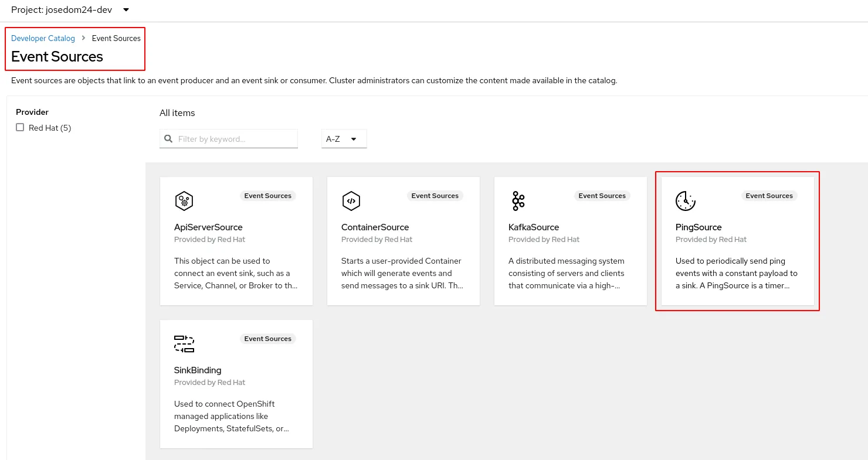Click the KafkaSource description text
This screenshot has width=868, height=460.
567,273
